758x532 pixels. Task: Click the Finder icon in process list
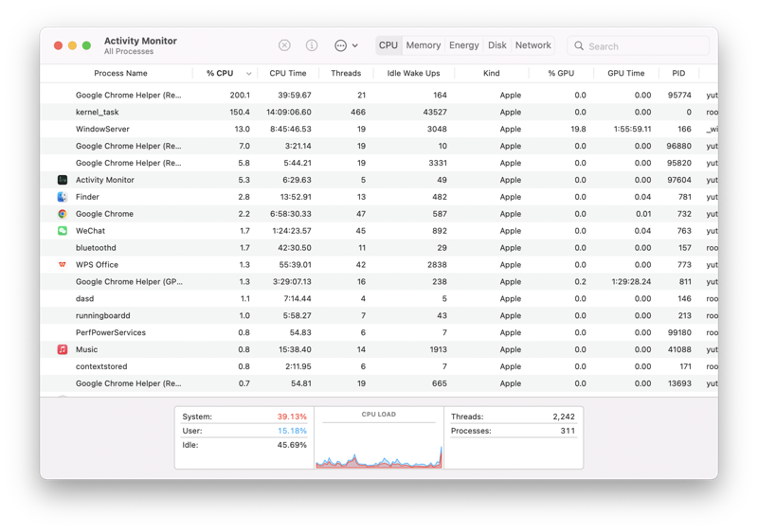(63, 197)
